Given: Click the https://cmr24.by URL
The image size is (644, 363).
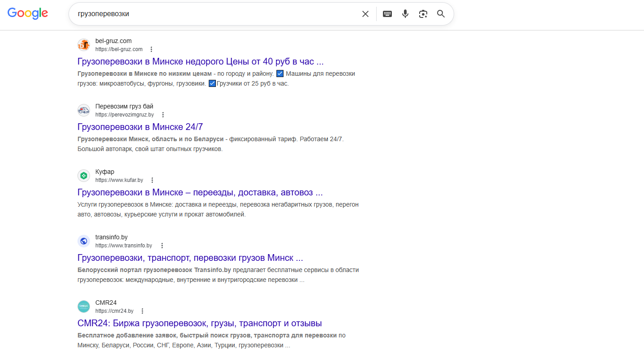Looking at the screenshot, I should tap(114, 311).
